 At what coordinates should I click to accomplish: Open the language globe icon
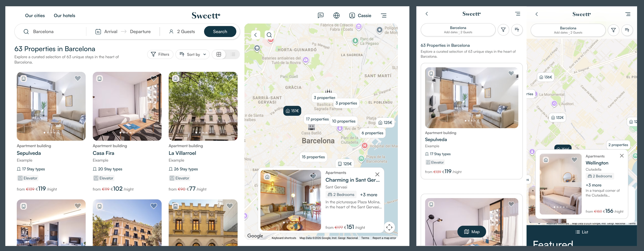pyautogui.click(x=337, y=16)
